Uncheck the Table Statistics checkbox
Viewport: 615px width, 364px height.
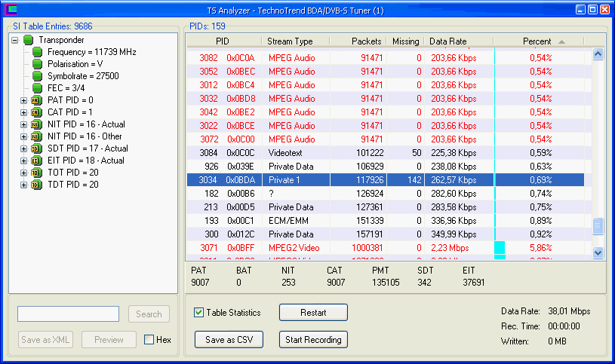[x=199, y=313]
